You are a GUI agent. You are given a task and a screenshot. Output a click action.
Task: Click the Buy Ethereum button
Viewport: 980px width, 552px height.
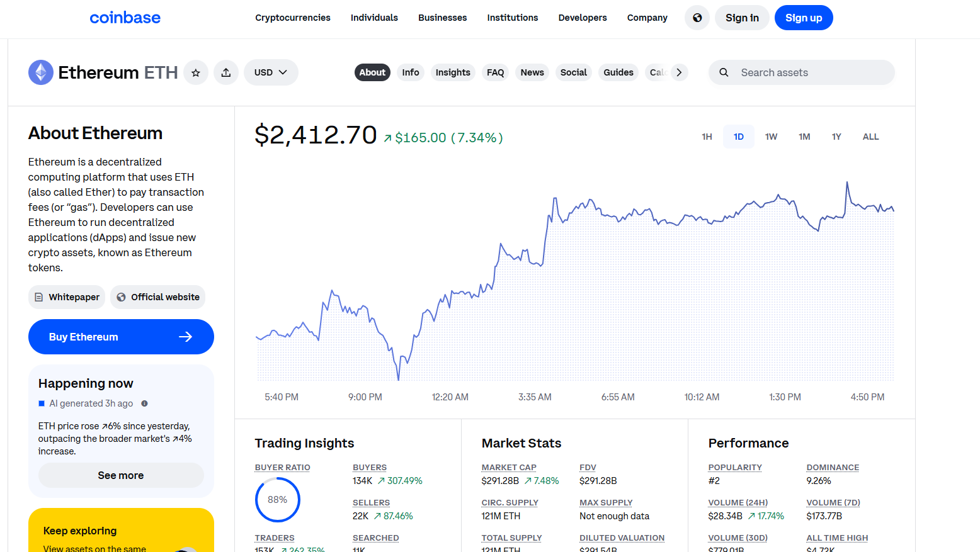tap(121, 337)
